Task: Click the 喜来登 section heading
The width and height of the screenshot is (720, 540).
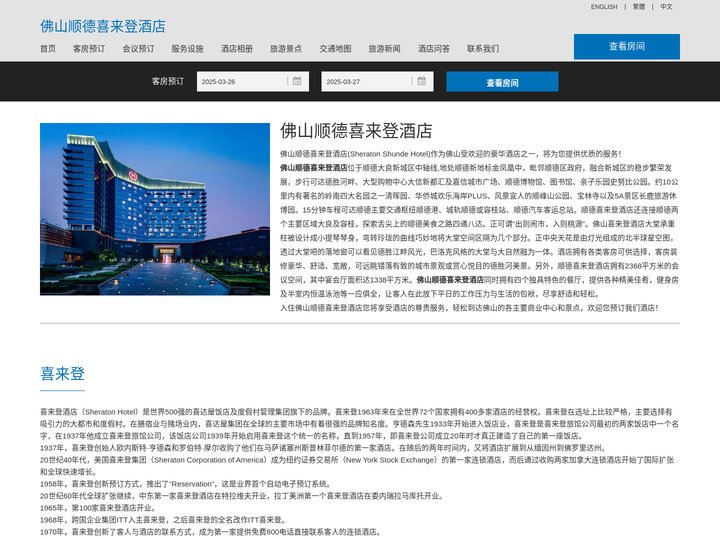Action: pyautogui.click(x=62, y=373)
